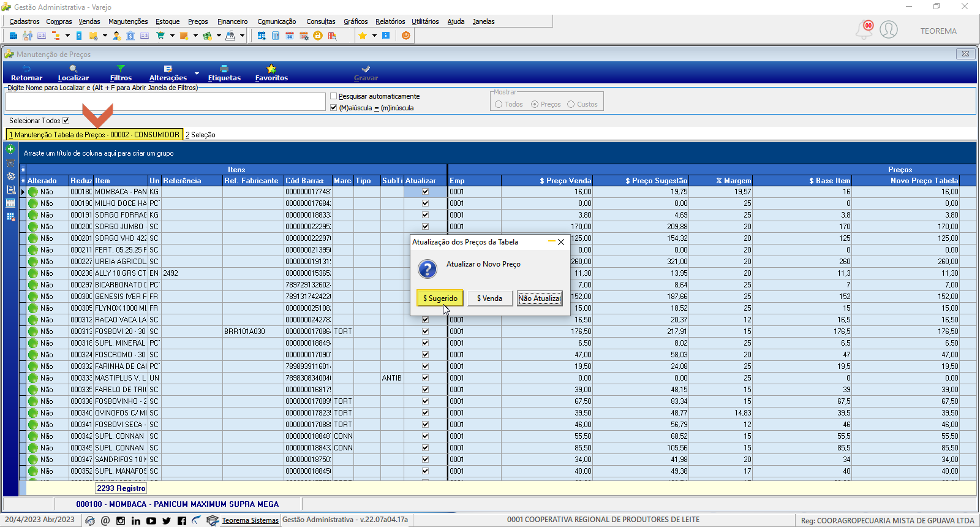The image size is (980, 527).
Task: Click the Etiquetas toolbar button
Action: pos(224,73)
